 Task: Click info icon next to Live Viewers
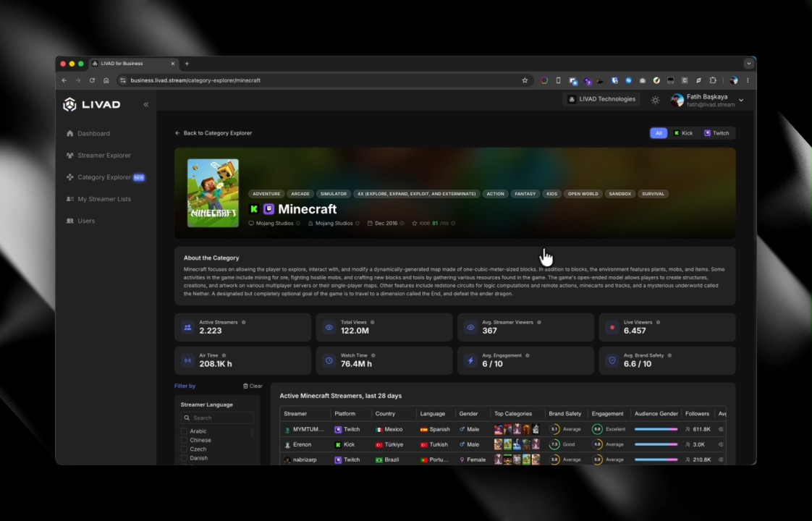point(658,322)
